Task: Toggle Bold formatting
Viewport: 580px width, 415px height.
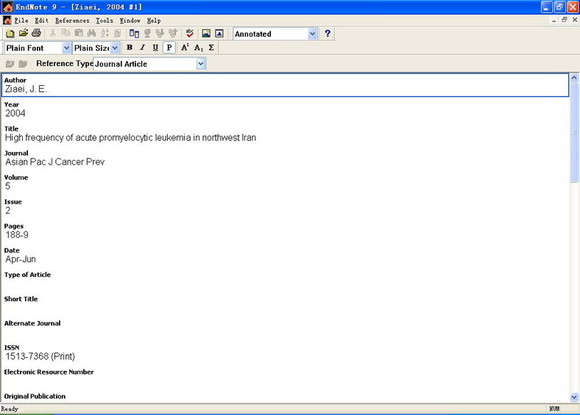Action: (129, 48)
